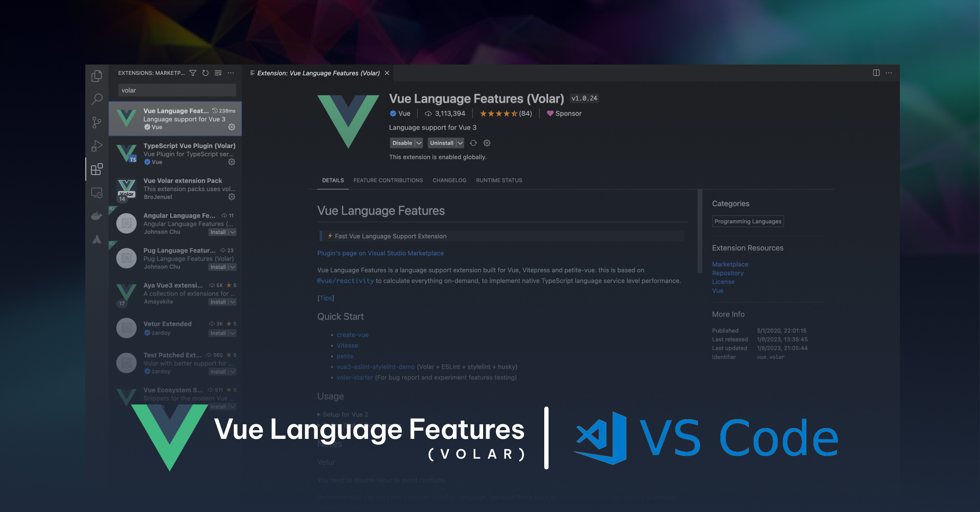Select the FEATURE CONTRIBUTIONS tab

pos(388,180)
